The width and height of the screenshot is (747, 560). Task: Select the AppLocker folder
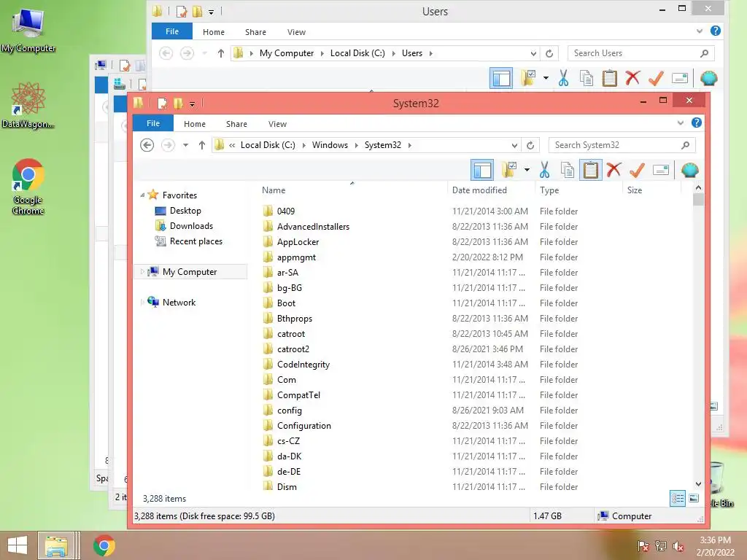point(298,242)
